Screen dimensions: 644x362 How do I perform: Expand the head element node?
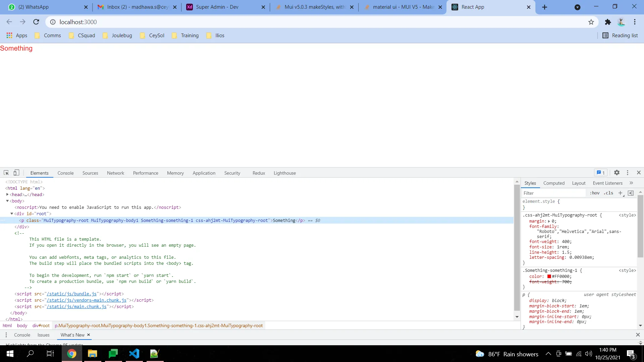click(x=7, y=194)
